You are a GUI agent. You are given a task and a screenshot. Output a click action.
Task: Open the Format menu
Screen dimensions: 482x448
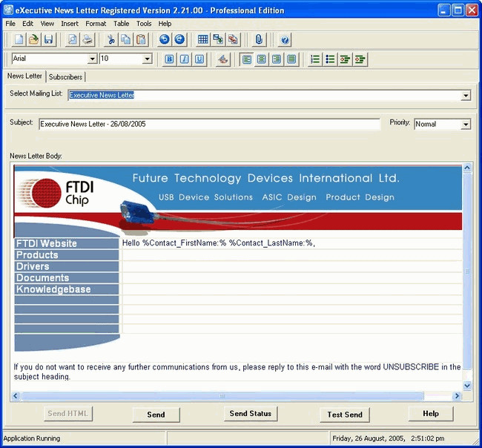point(96,24)
